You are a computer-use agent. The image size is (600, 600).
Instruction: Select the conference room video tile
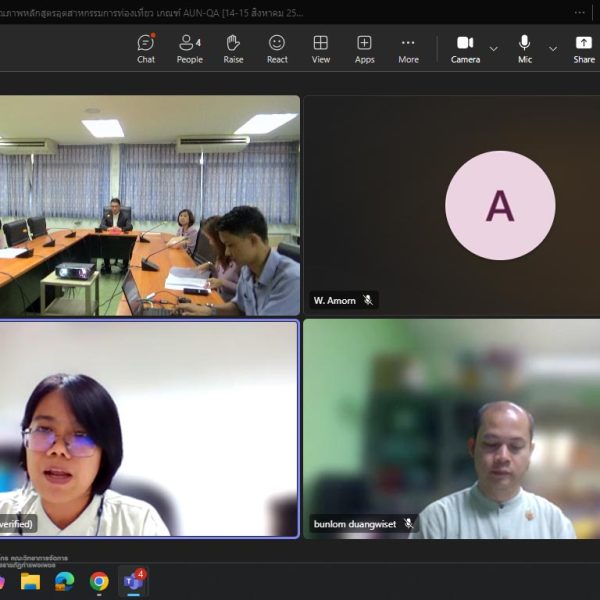coord(150,205)
